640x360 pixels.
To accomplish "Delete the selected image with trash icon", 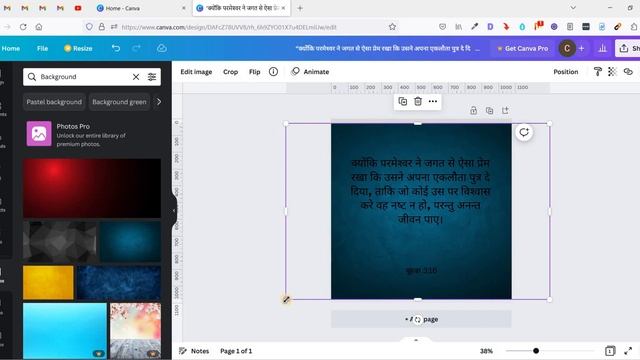I will tap(418, 101).
